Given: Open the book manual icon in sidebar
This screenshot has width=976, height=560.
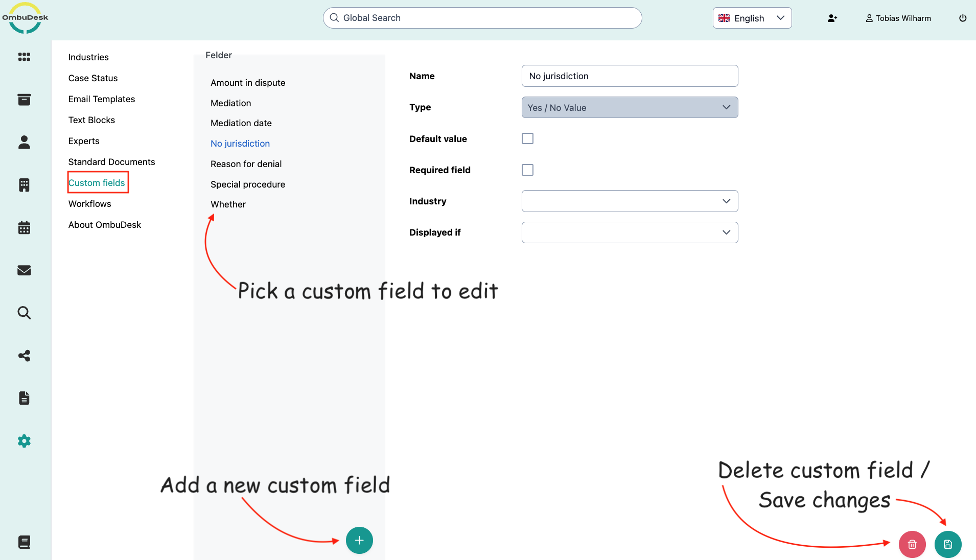Looking at the screenshot, I should [24, 542].
